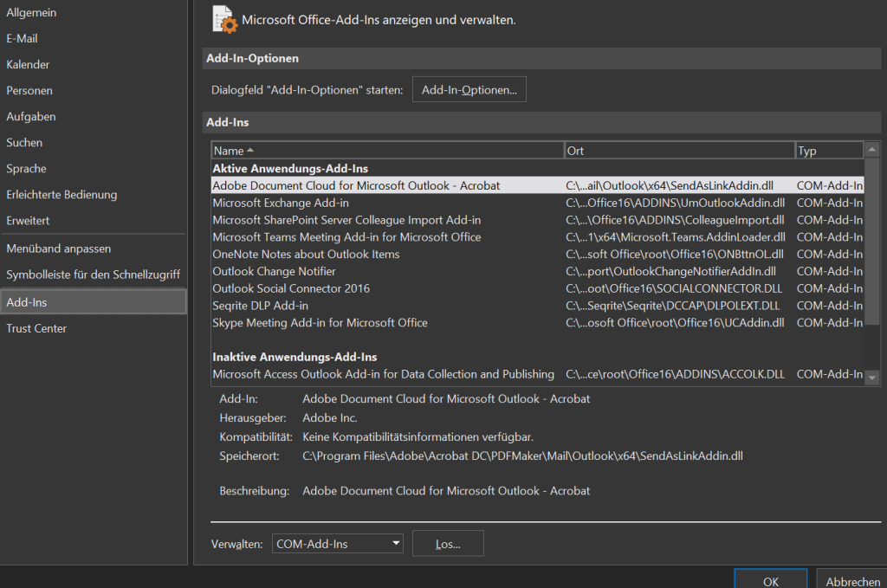This screenshot has width=887, height=588.
Task: Click the UCAddin.dll location cell
Action: coord(675,323)
